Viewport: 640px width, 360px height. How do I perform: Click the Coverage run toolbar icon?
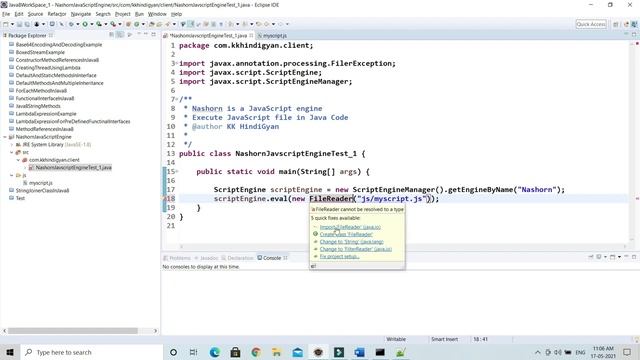pos(99,24)
